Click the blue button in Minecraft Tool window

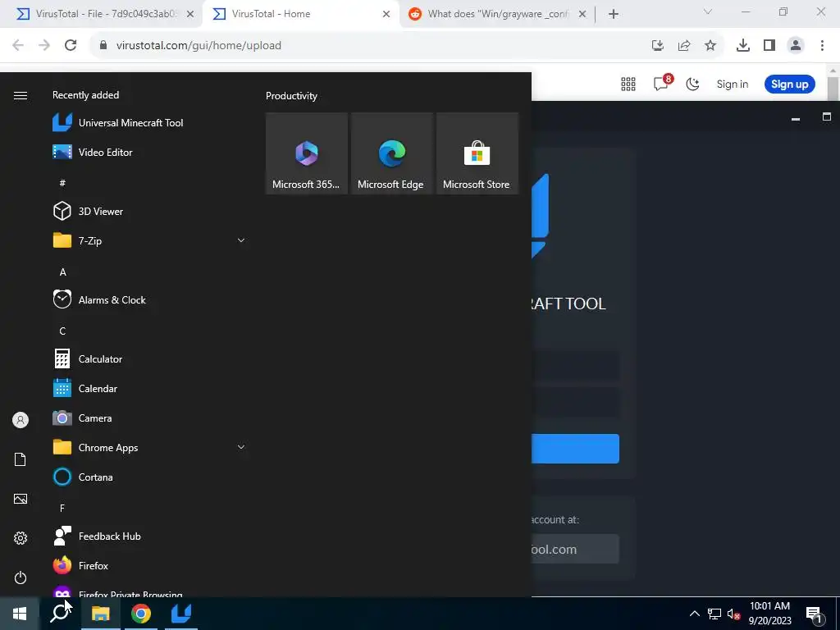pos(575,449)
